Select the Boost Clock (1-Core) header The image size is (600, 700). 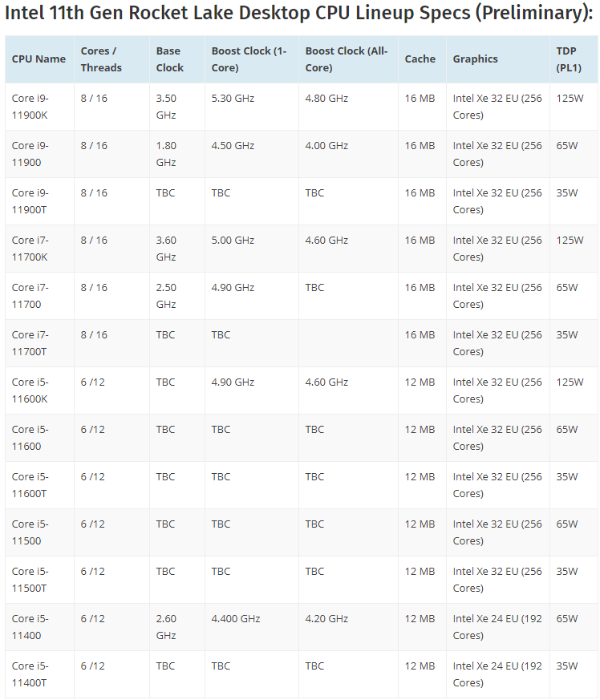click(249, 59)
